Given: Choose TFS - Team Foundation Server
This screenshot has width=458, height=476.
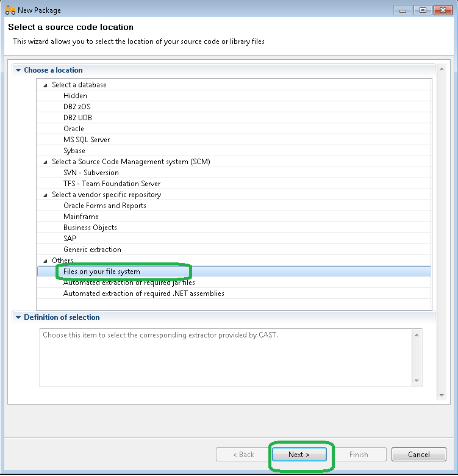Looking at the screenshot, I should (x=112, y=184).
